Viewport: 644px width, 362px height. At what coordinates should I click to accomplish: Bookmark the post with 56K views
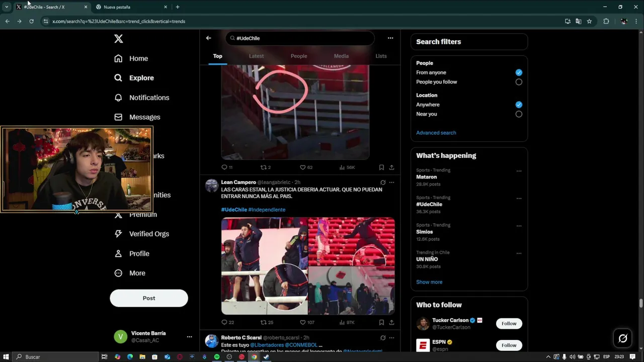click(381, 167)
